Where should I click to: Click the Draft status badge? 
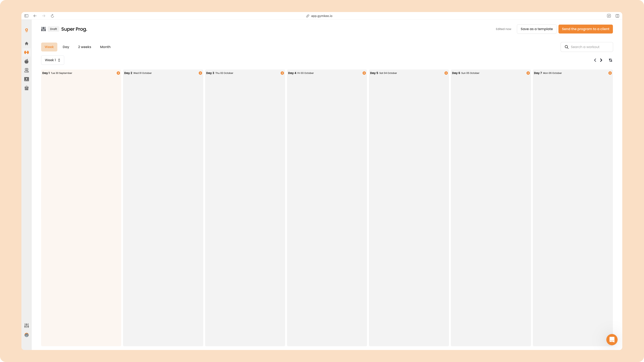click(53, 29)
